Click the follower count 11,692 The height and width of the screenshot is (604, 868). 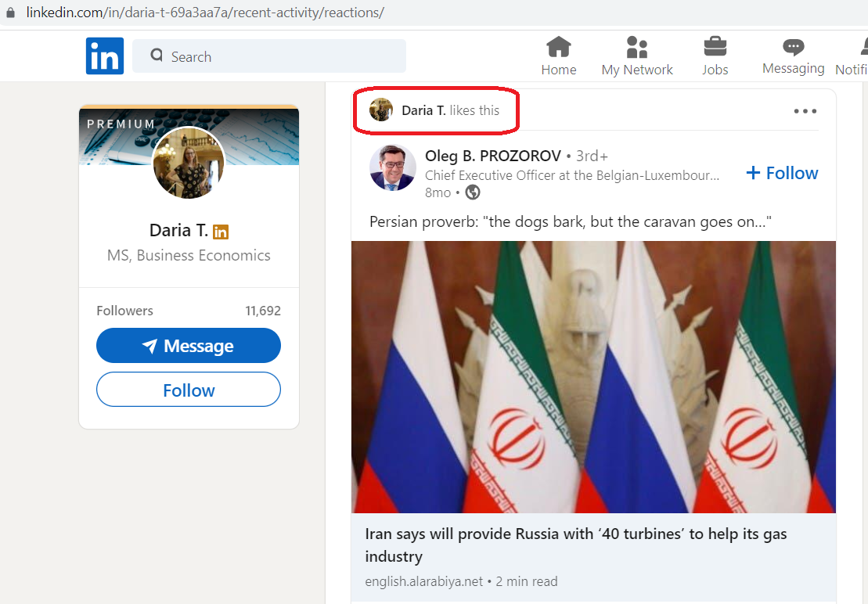263,311
